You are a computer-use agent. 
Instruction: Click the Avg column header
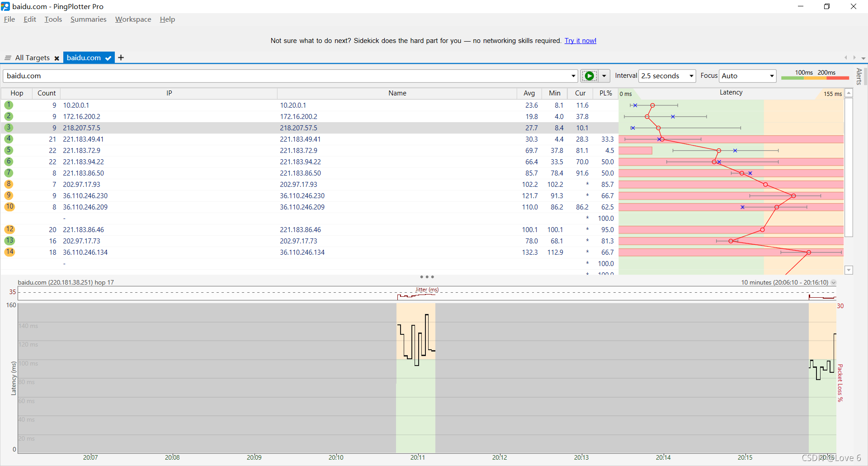click(529, 93)
